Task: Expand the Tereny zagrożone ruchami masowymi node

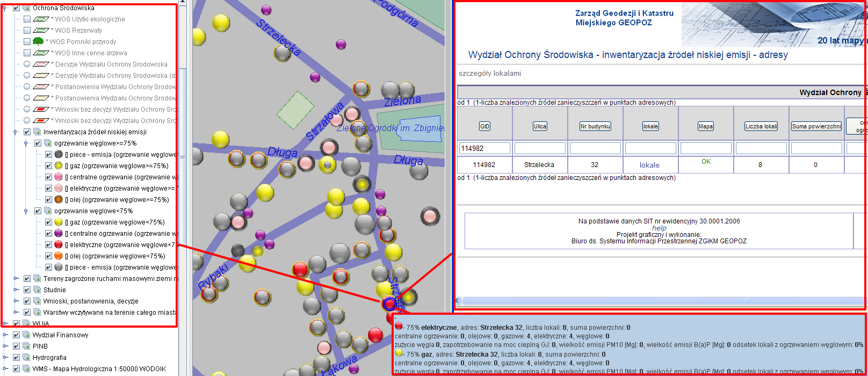Action: (16, 279)
